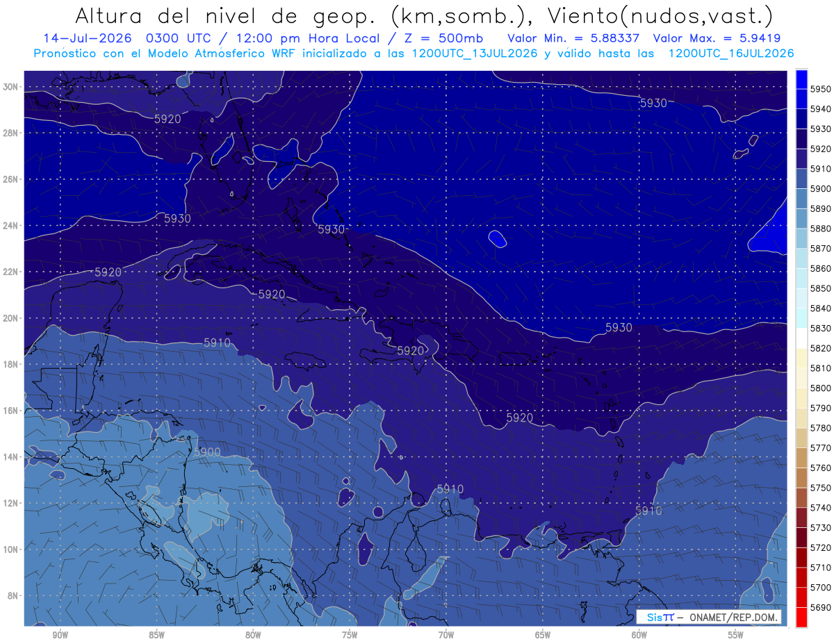Screen dimensions: 834x644
Task: Click the 65W longitude axis label
Action: coord(543,635)
